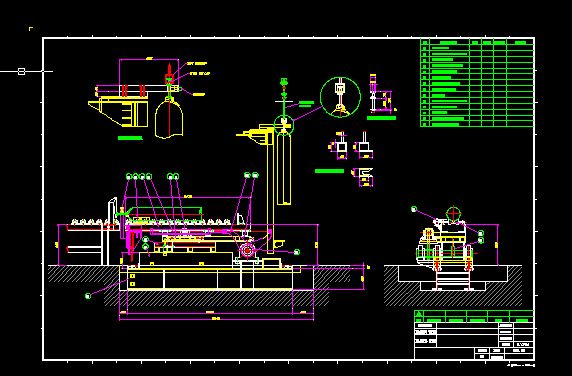Viewport: 572px width, 376px height.
Task: Click the balloon callout above-left of end view
Action: (414, 209)
